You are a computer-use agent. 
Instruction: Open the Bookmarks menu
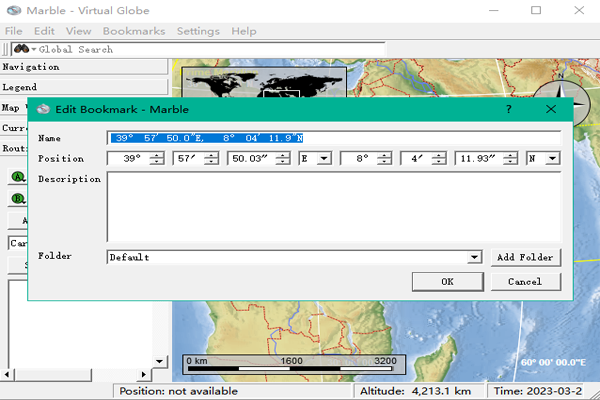[134, 31]
